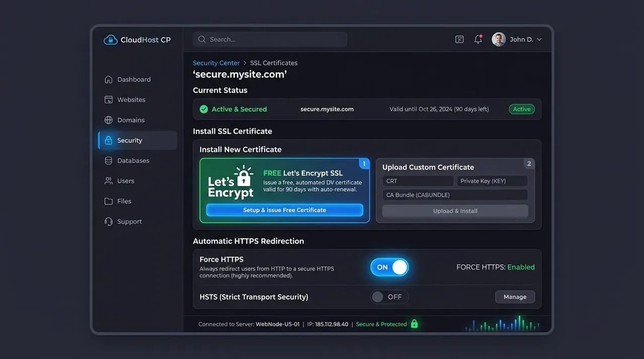Click the HSTS Manage button
This screenshot has height=359, width=644.
point(515,297)
